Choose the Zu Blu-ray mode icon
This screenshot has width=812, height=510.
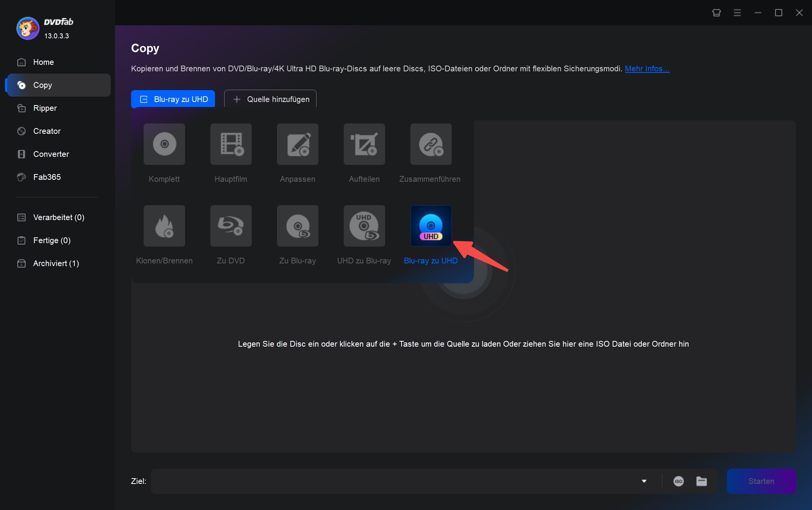(298, 226)
